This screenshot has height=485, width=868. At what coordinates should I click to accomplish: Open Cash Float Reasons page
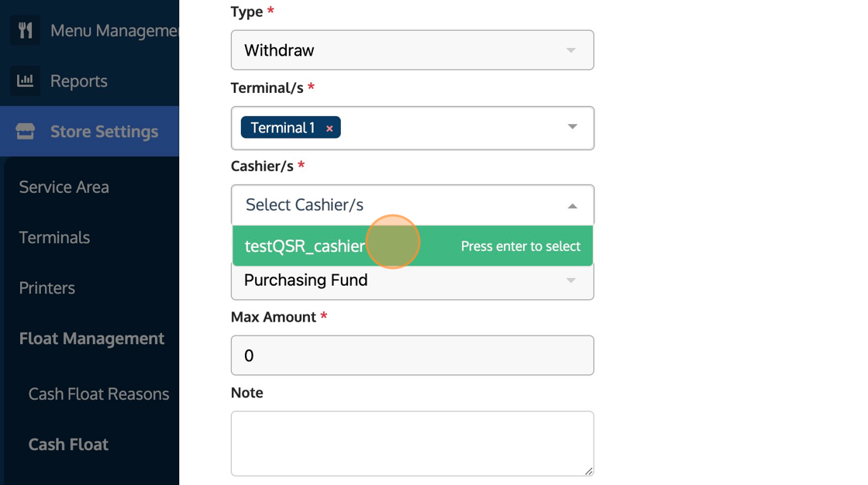click(x=98, y=394)
